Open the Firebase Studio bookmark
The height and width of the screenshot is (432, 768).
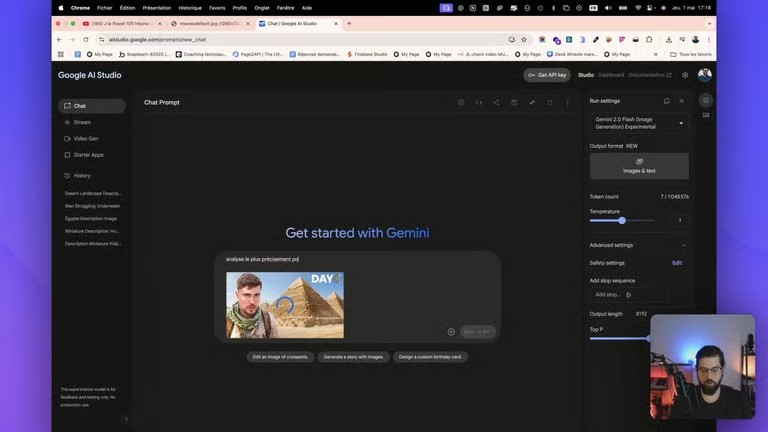pos(367,54)
